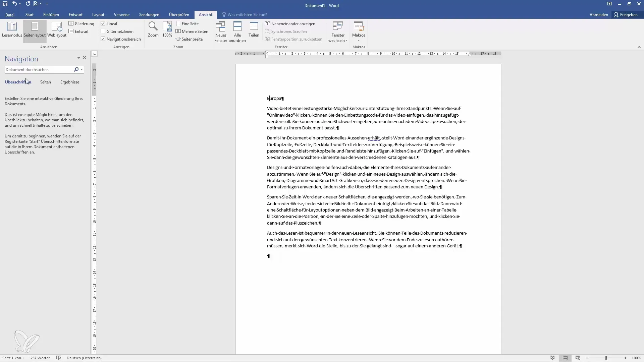Screen dimensions: 644x362
Task: Select the Überprüfen ribbon tab
Action: point(179,15)
